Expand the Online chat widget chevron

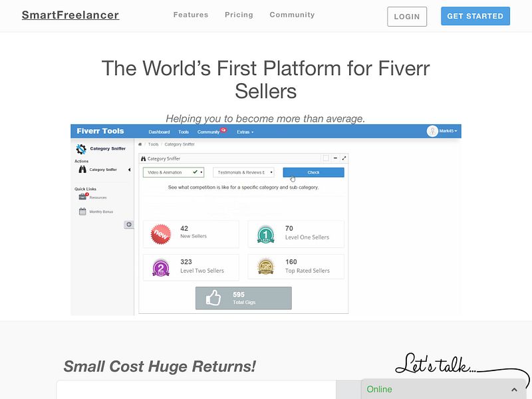pyautogui.click(x=514, y=390)
